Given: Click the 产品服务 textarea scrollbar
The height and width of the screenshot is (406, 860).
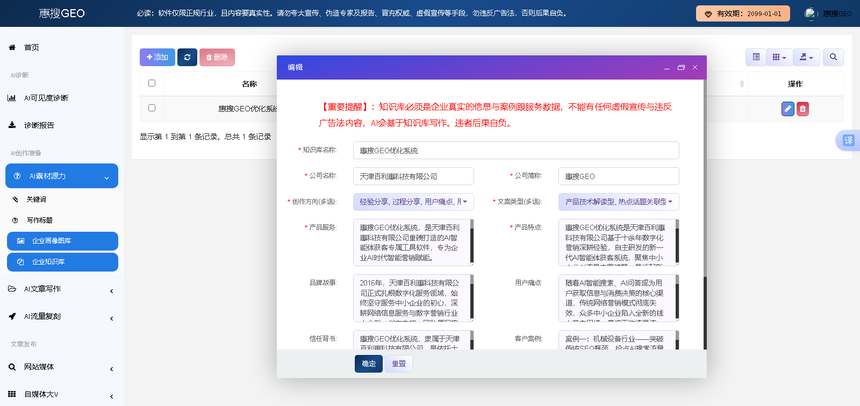Looking at the screenshot, I should pos(472,242).
